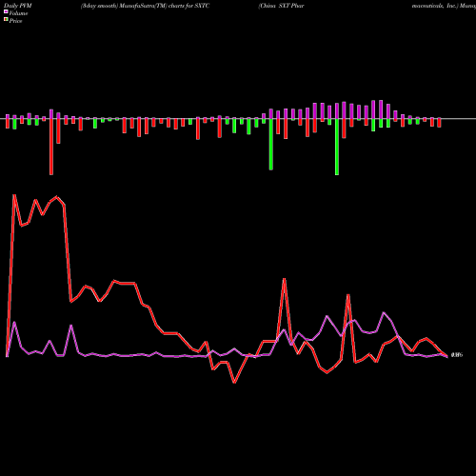This screenshot has width=476, height=476.
Task: Click the 'charts for SXTC' header text
Action: pos(189,6)
